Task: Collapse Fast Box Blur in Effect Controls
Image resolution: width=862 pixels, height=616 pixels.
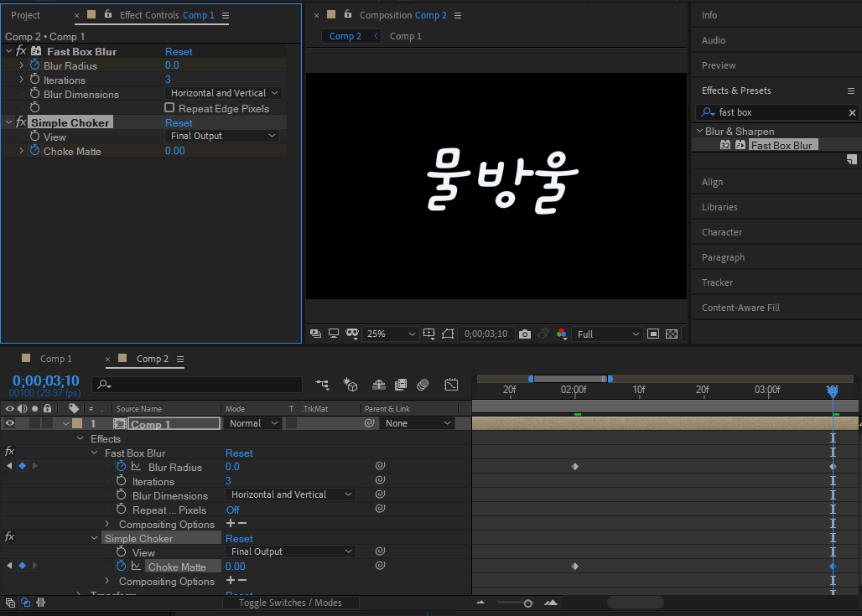Action: click(8, 51)
